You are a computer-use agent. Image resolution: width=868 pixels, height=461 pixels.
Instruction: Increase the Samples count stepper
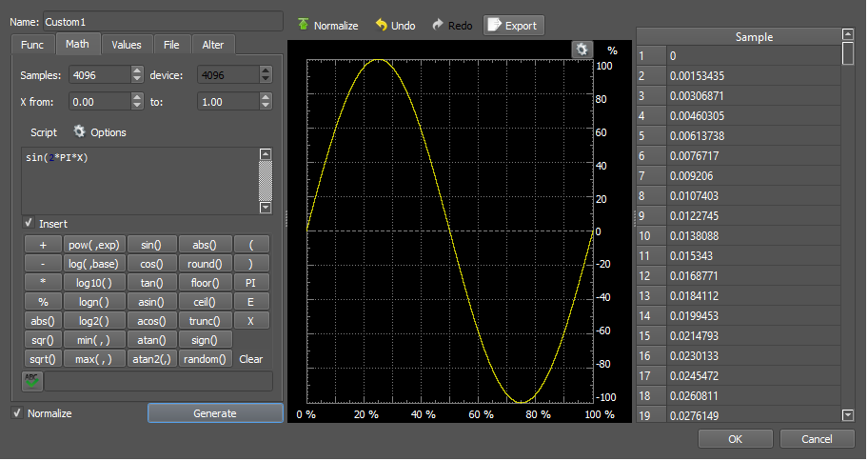pos(137,70)
